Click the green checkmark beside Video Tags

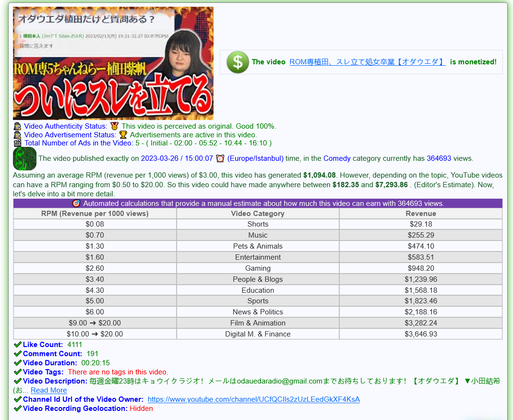[18, 372]
